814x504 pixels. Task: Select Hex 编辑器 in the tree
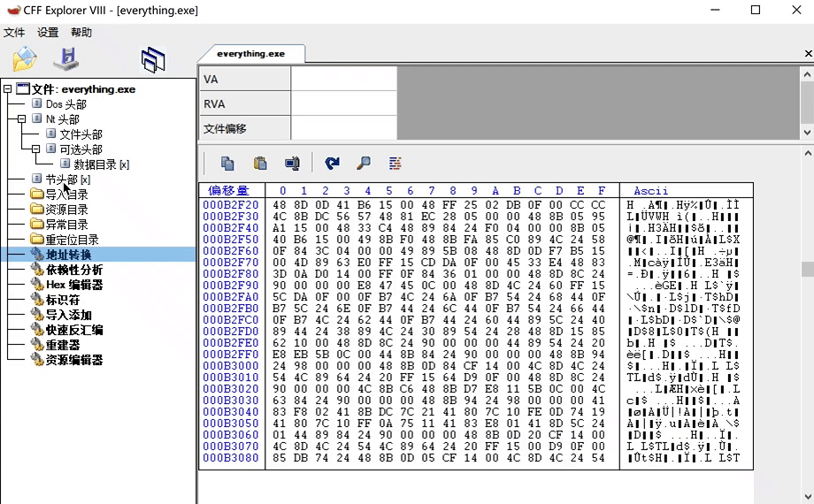pyautogui.click(x=74, y=285)
